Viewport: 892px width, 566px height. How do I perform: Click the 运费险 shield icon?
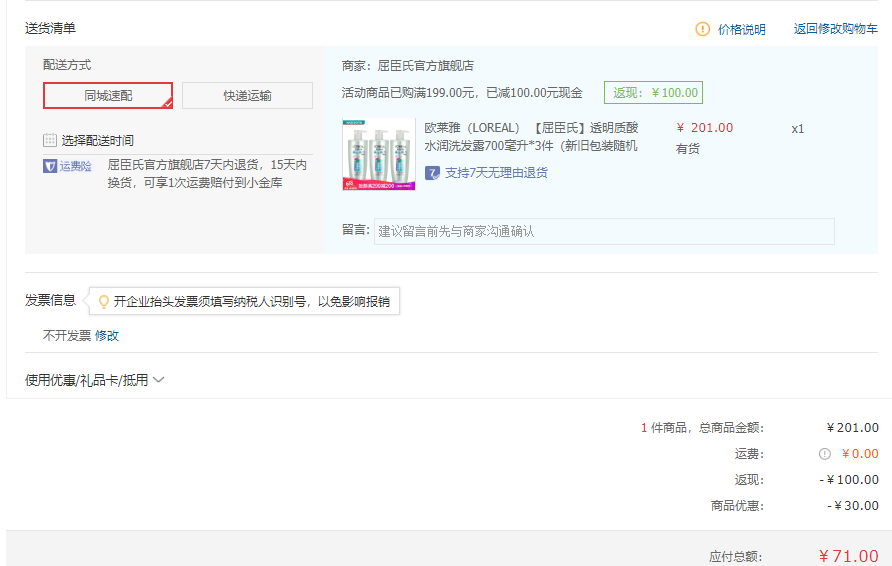[x=50, y=166]
